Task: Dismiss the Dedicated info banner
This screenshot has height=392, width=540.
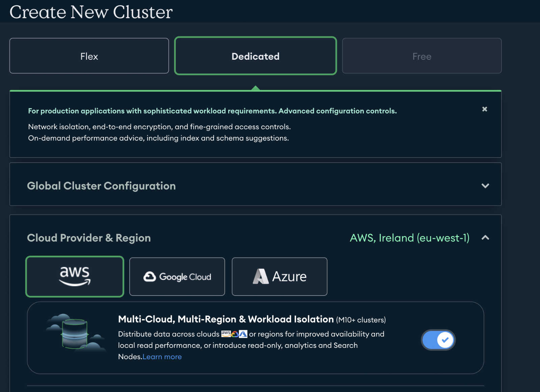Action: tap(485, 109)
